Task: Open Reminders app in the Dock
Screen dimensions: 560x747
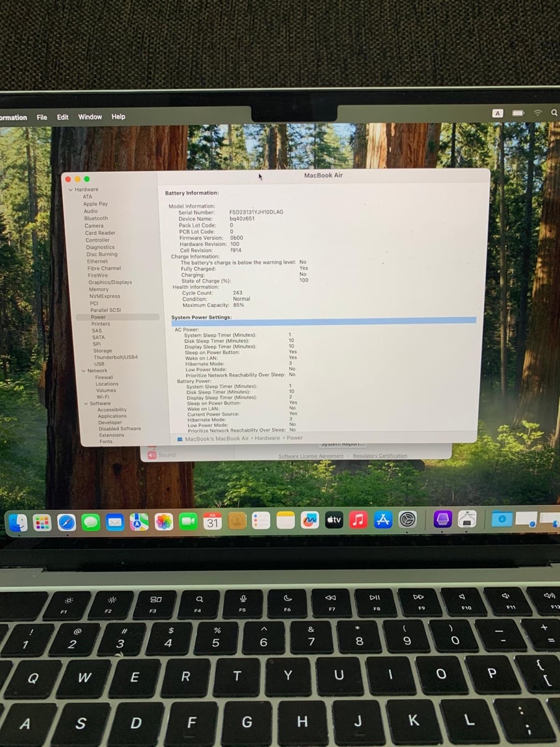Action: click(261, 521)
